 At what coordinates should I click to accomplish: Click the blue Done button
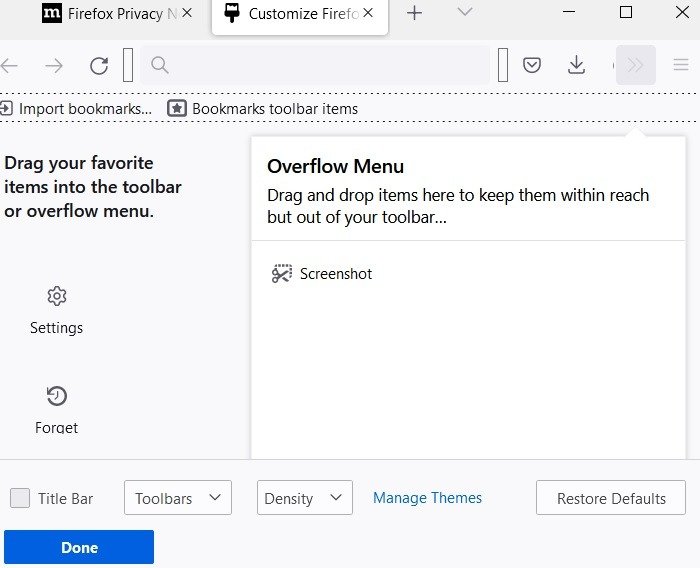[79, 547]
